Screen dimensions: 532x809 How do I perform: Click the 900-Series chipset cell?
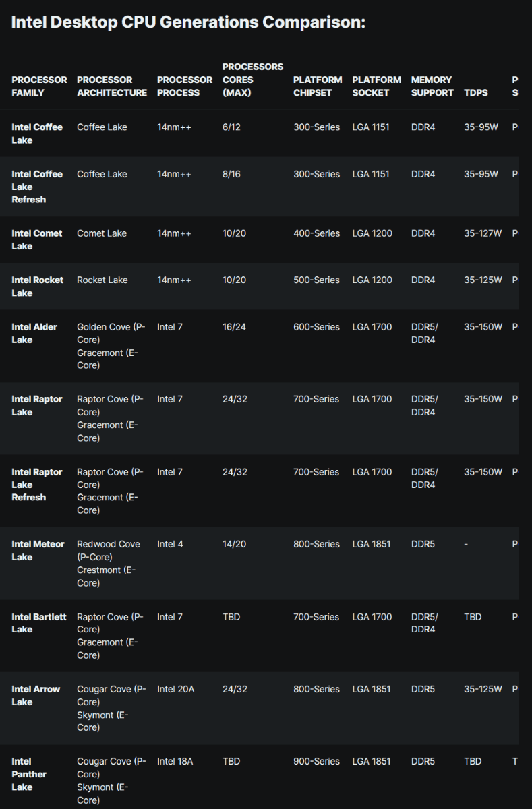[316, 761]
